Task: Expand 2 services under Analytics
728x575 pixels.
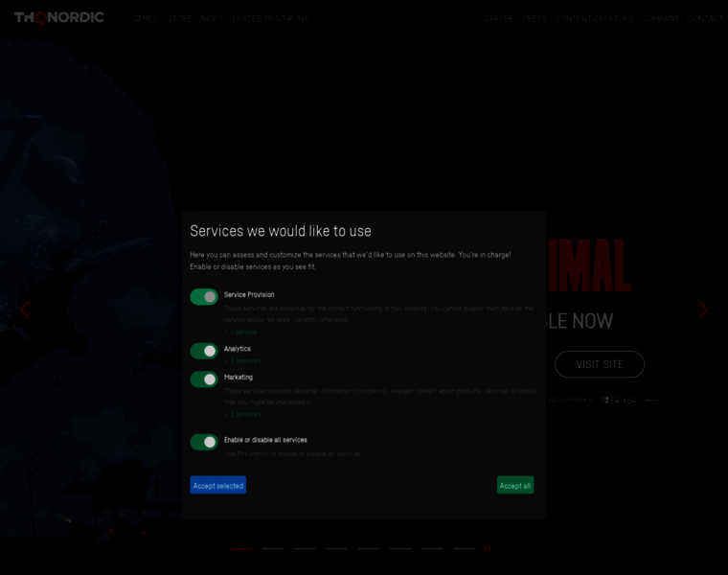Action: click(242, 361)
